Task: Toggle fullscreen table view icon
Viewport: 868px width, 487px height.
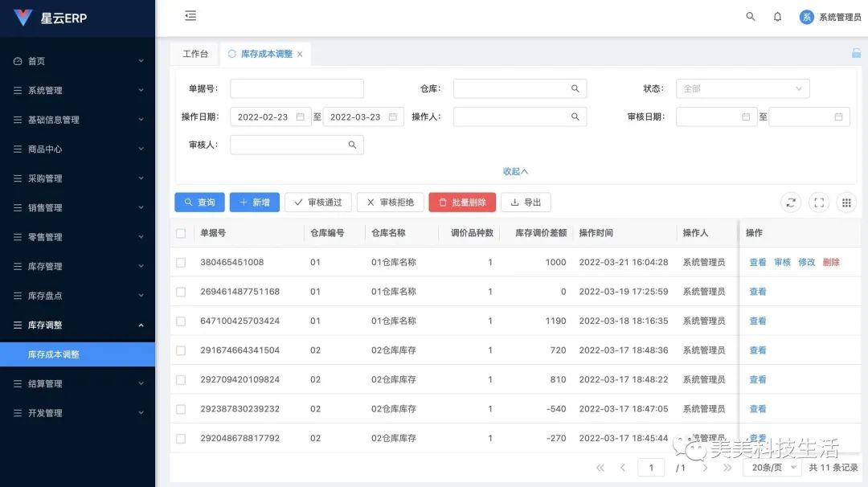Action: tap(819, 203)
